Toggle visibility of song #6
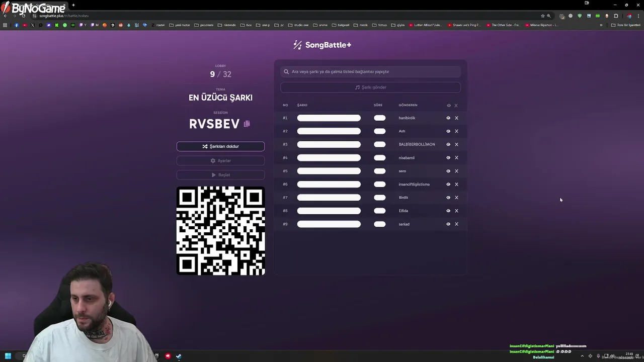Image resolution: width=644 pixels, height=362 pixels. (x=448, y=184)
